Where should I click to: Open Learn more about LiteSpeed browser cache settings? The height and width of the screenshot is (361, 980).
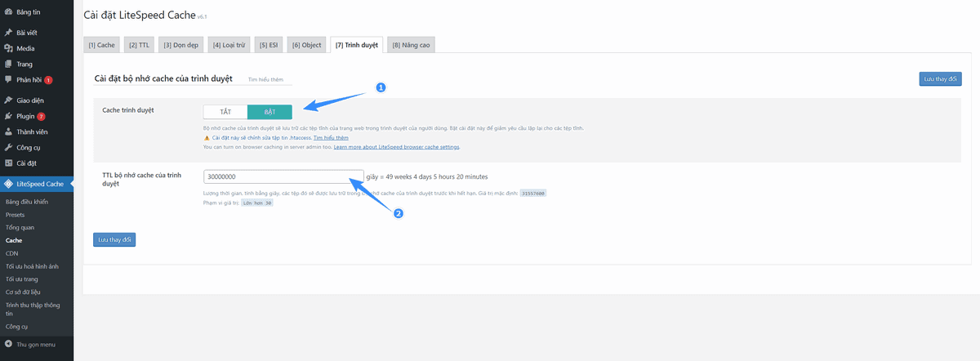click(x=396, y=147)
